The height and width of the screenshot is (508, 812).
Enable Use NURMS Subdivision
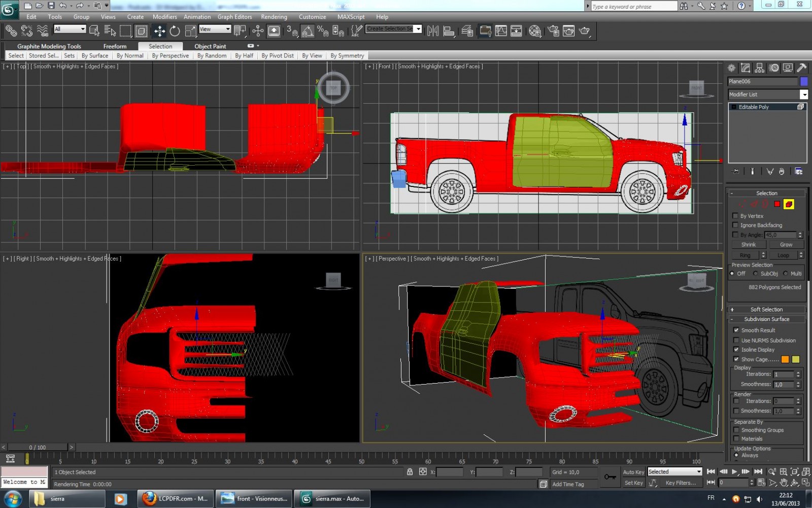tap(736, 340)
